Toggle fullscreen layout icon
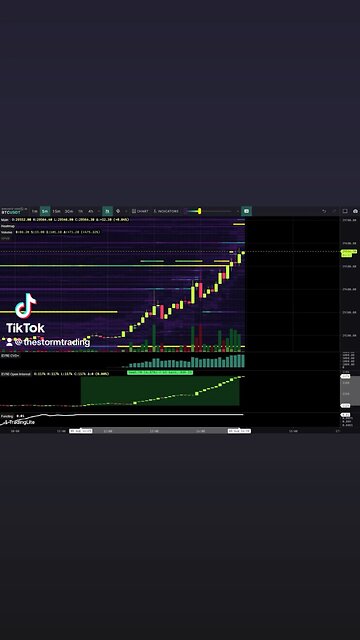Viewport: 360px width, 640px height. click(x=345, y=211)
